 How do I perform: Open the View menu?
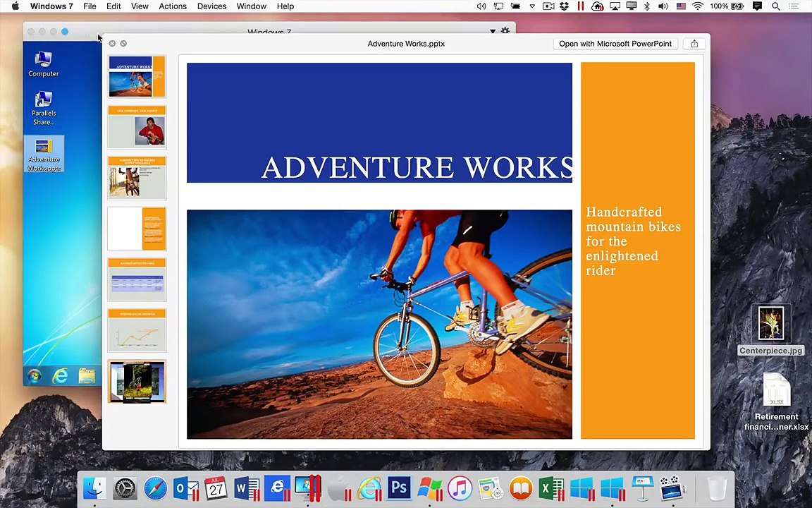pos(140,6)
